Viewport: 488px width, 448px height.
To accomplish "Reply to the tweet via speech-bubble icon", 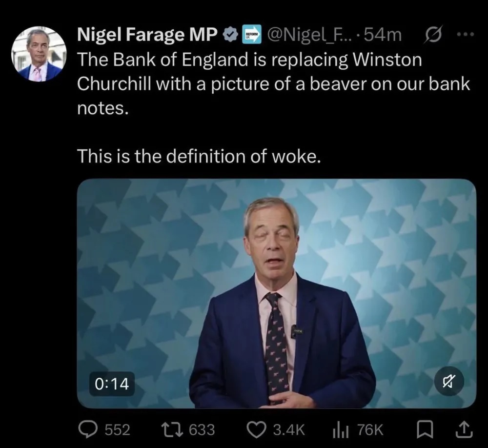I will (88, 429).
